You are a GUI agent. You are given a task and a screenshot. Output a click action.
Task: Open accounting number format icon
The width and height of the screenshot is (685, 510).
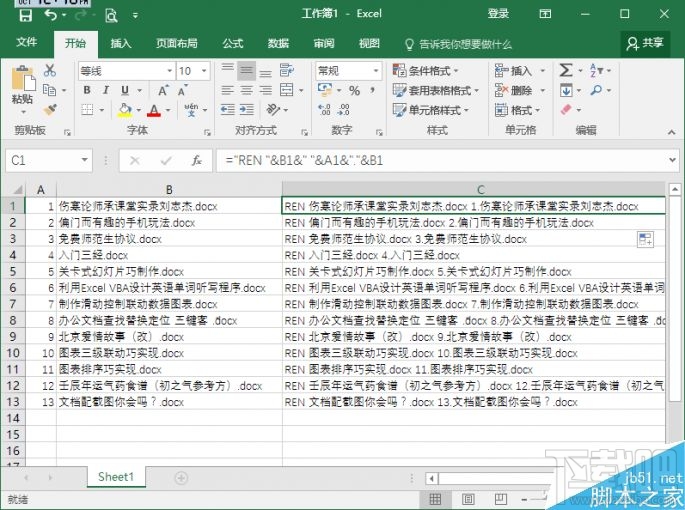tap(325, 90)
